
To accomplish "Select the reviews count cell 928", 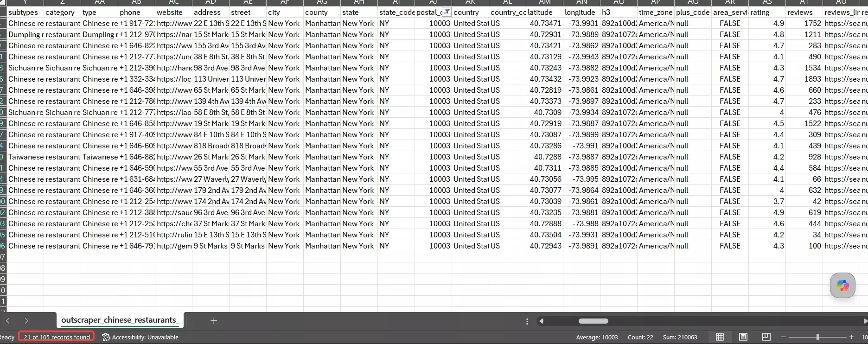I will [804, 157].
